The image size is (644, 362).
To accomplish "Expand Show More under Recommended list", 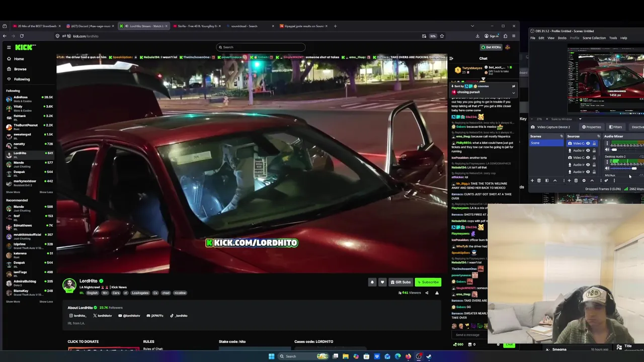I will [13, 302].
